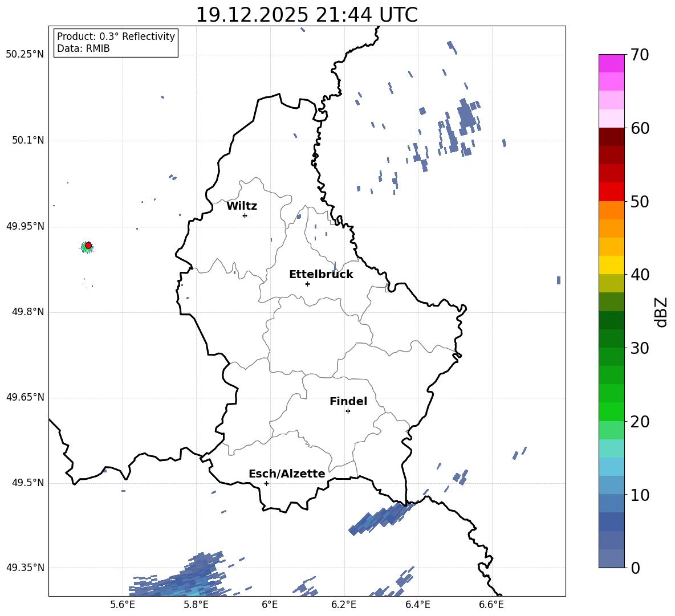Click the 19.12.2025 21:44 UTC title
The height and width of the screenshot is (616, 675).
(x=307, y=15)
